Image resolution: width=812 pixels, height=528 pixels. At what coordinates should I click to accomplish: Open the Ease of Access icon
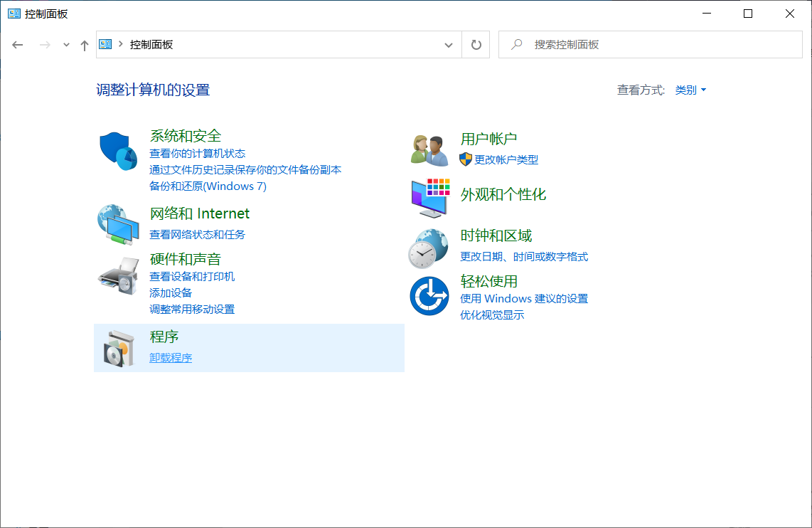coord(429,296)
